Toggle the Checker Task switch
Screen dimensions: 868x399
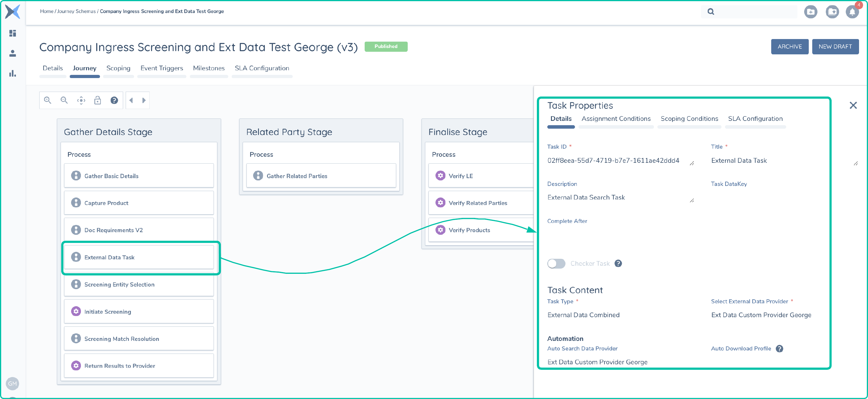pyautogui.click(x=556, y=263)
